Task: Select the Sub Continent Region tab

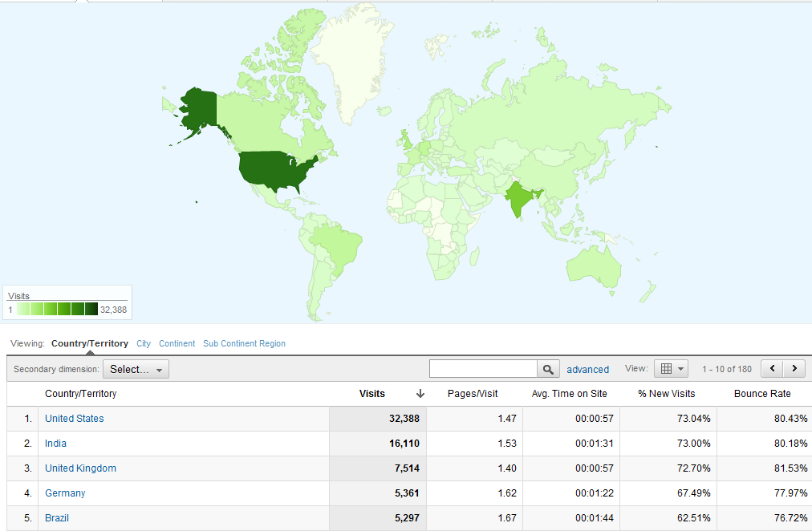Action: pyautogui.click(x=244, y=343)
